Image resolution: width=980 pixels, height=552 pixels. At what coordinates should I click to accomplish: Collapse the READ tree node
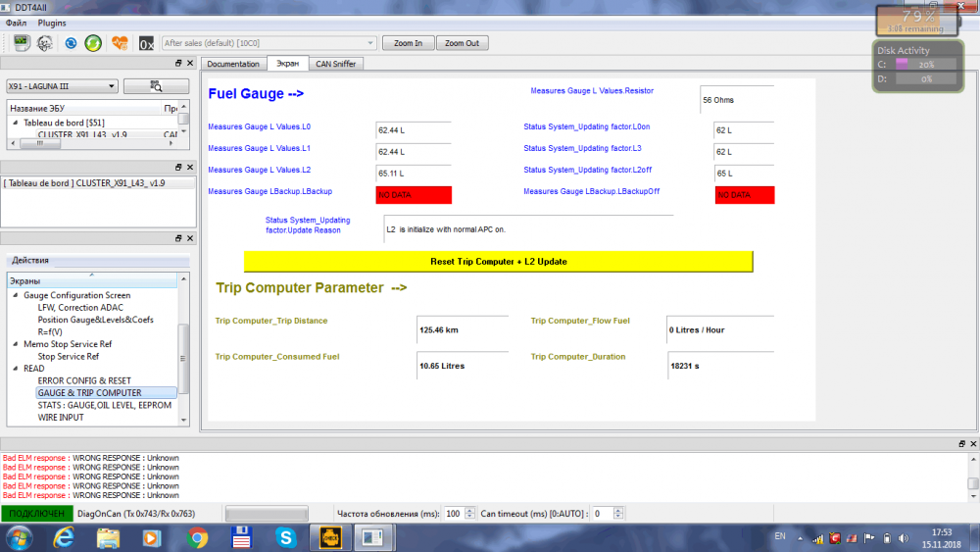[x=16, y=369]
